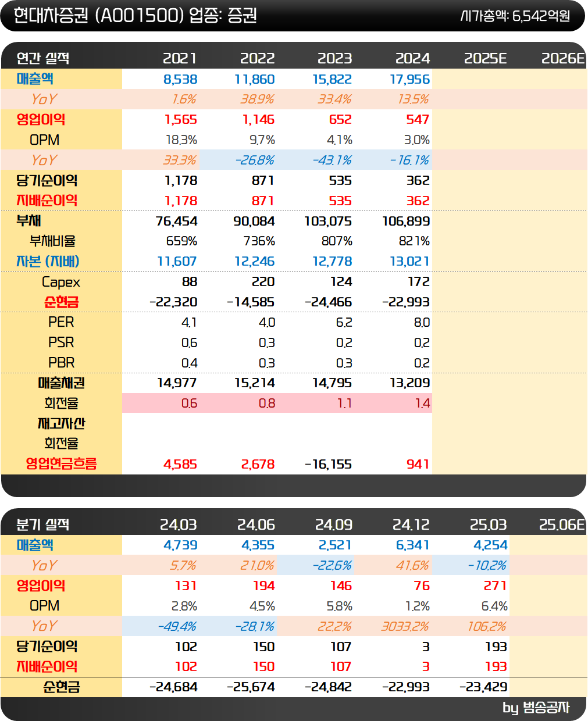Select the quarterly 순현금 value -23,429

(x=483, y=687)
